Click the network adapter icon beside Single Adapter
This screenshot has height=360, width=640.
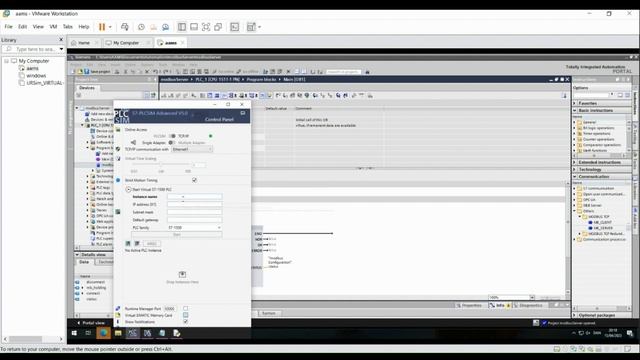point(133,142)
